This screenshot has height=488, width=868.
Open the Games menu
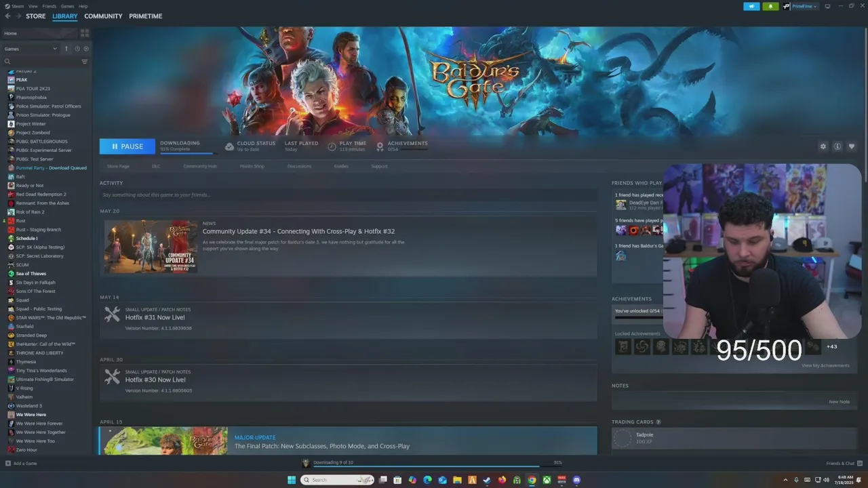tap(67, 6)
